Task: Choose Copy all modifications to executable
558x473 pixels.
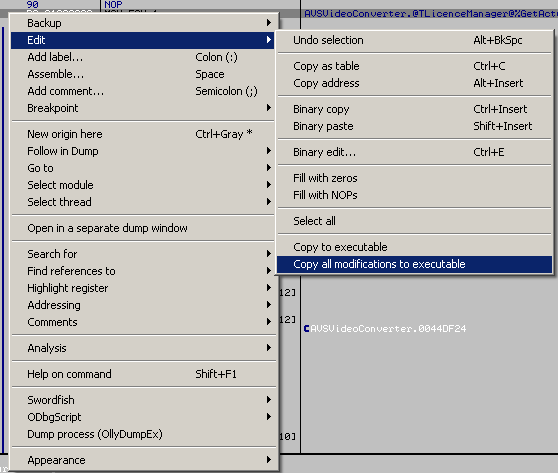Action: tap(414, 264)
